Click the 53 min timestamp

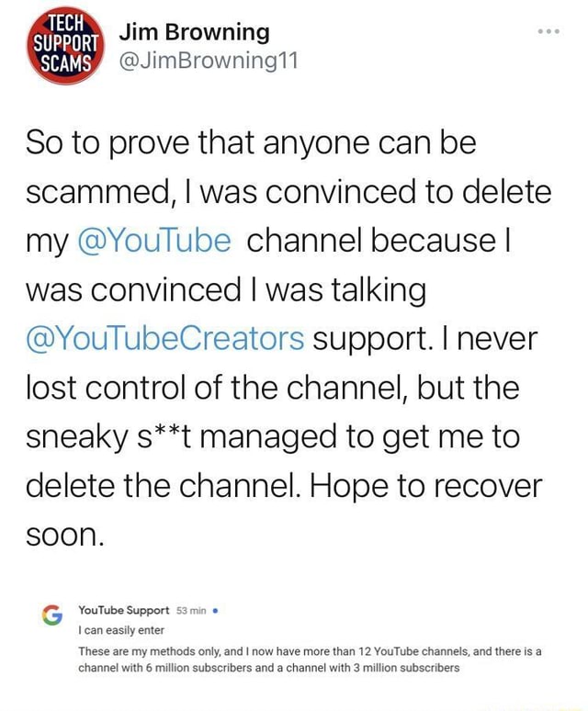click(191, 610)
